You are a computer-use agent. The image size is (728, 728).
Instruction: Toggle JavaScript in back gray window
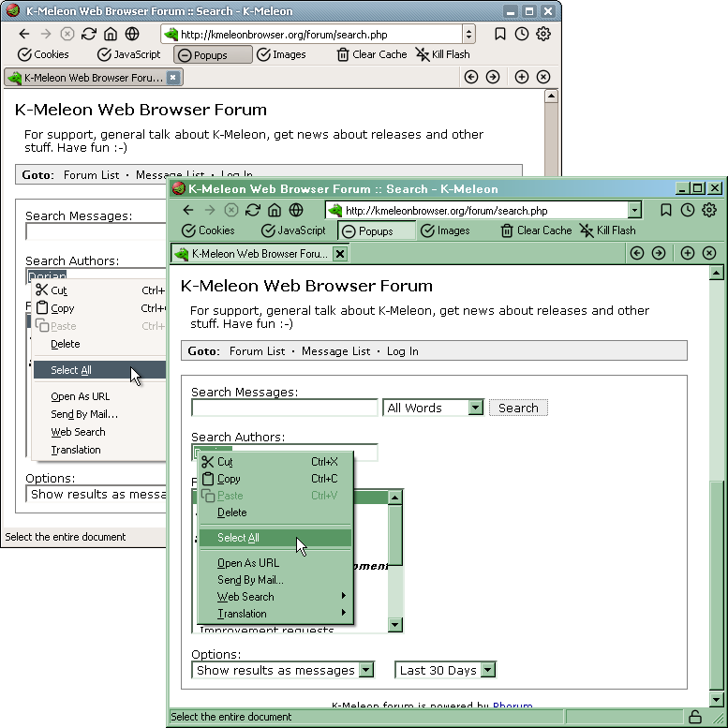pyautogui.click(x=129, y=54)
